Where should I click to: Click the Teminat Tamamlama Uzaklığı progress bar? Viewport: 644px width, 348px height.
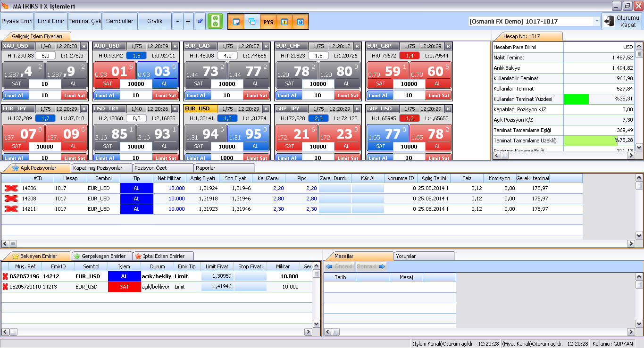point(599,141)
